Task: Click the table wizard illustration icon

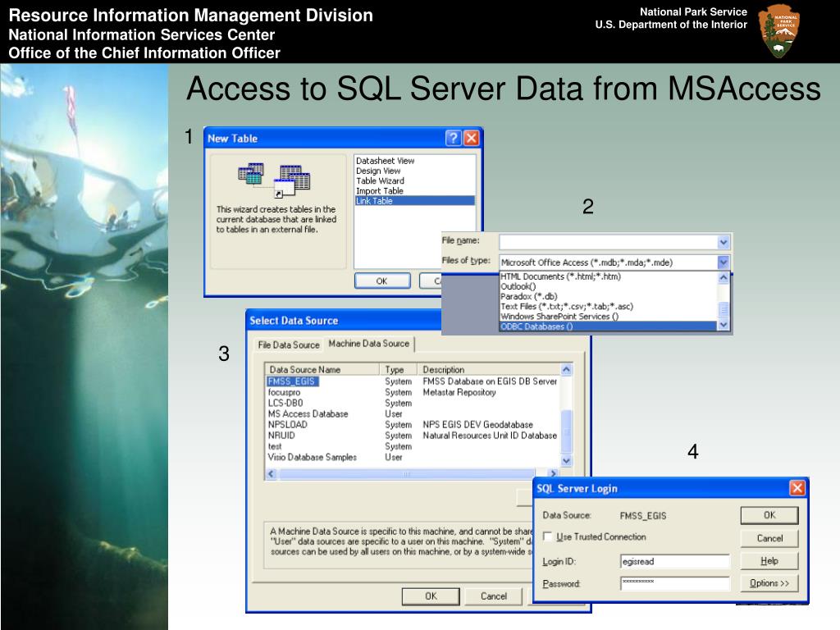Action: click(x=274, y=180)
